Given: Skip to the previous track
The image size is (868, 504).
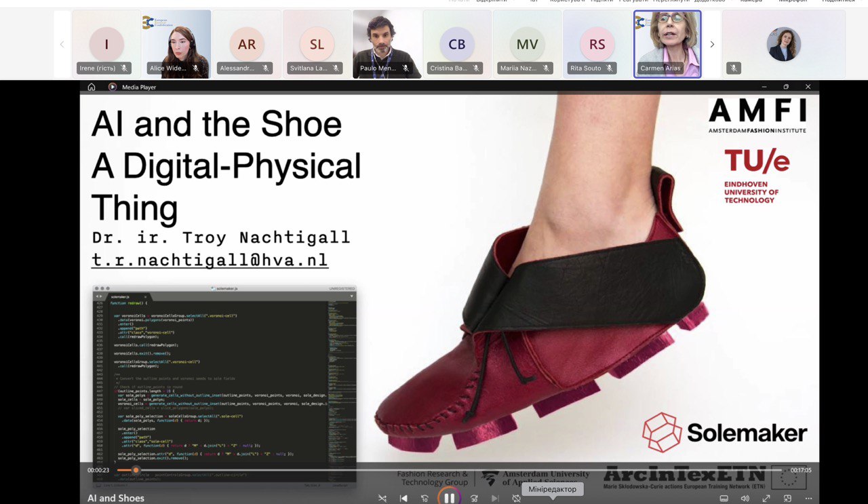Looking at the screenshot, I should pos(403,499).
